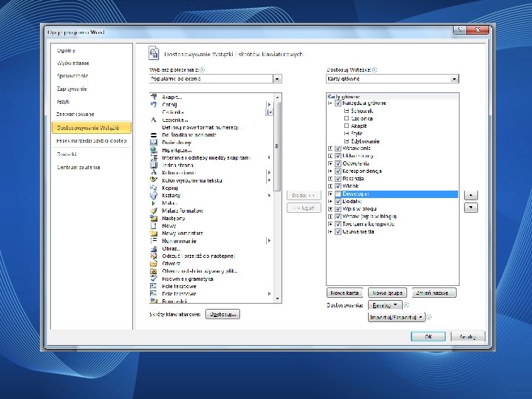Select the Odrzuć i przejdź do następnej icon
This screenshot has height=399, width=532.
154,256
